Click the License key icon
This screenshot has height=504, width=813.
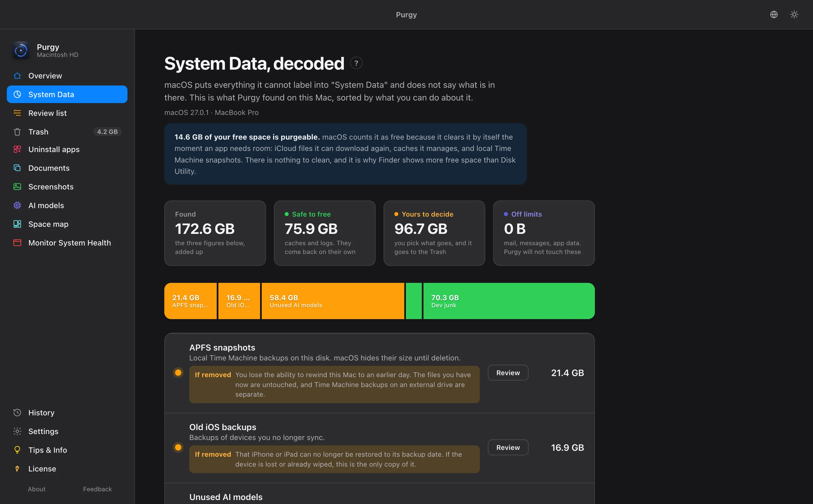tap(17, 469)
